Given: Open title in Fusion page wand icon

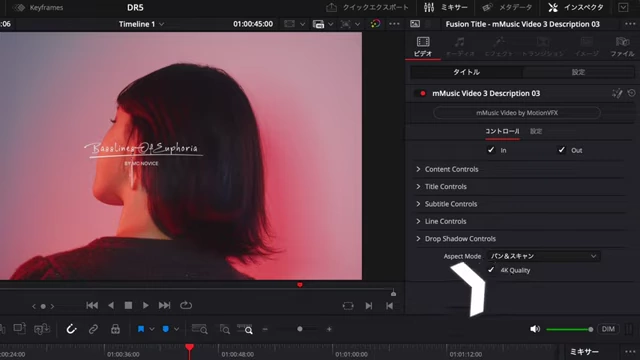Looking at the screenshot, I should (x=617, y=93).
